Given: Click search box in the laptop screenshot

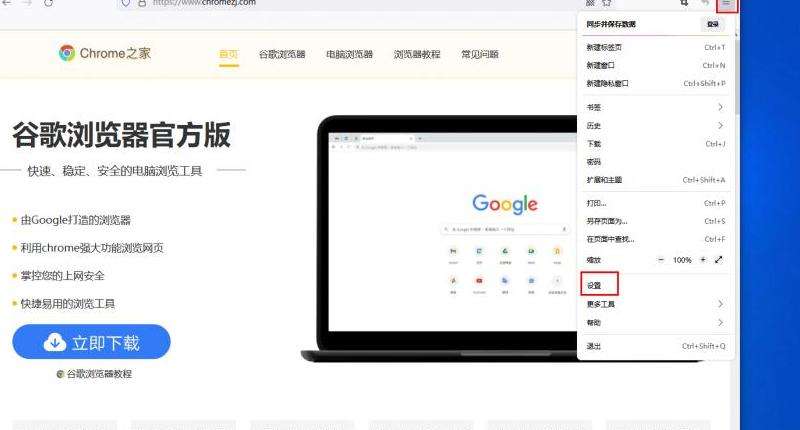Looking at the screenshot, I should (505, 230).
